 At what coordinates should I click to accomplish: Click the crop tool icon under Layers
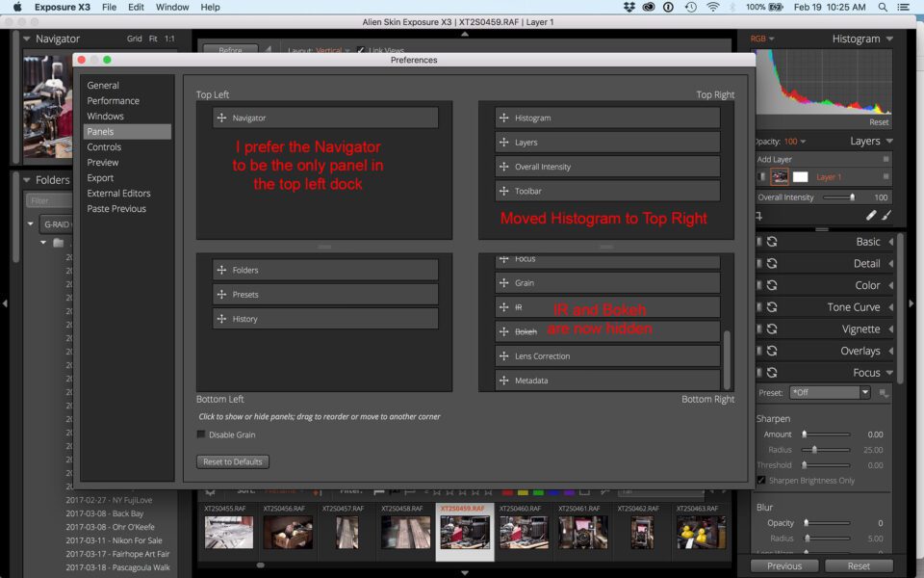coord(759,217)
